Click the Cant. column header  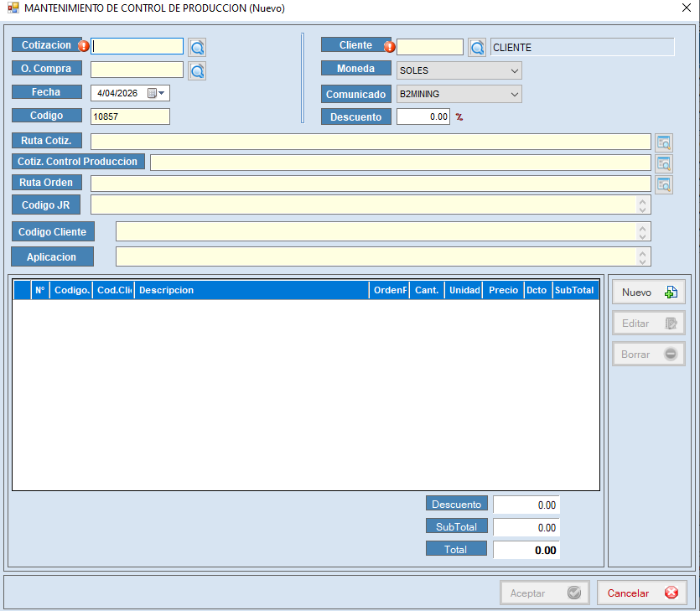pos(427,290)
